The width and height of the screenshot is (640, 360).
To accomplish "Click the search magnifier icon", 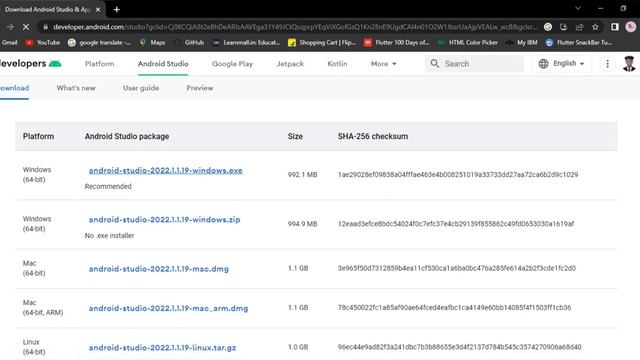I will [x=435, y=64].
